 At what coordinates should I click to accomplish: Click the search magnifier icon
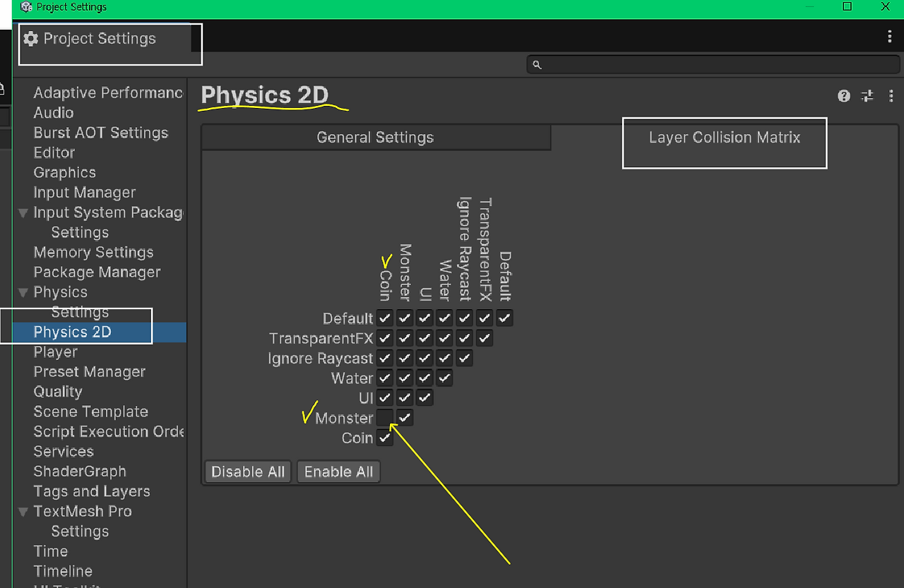coord(537,65)
